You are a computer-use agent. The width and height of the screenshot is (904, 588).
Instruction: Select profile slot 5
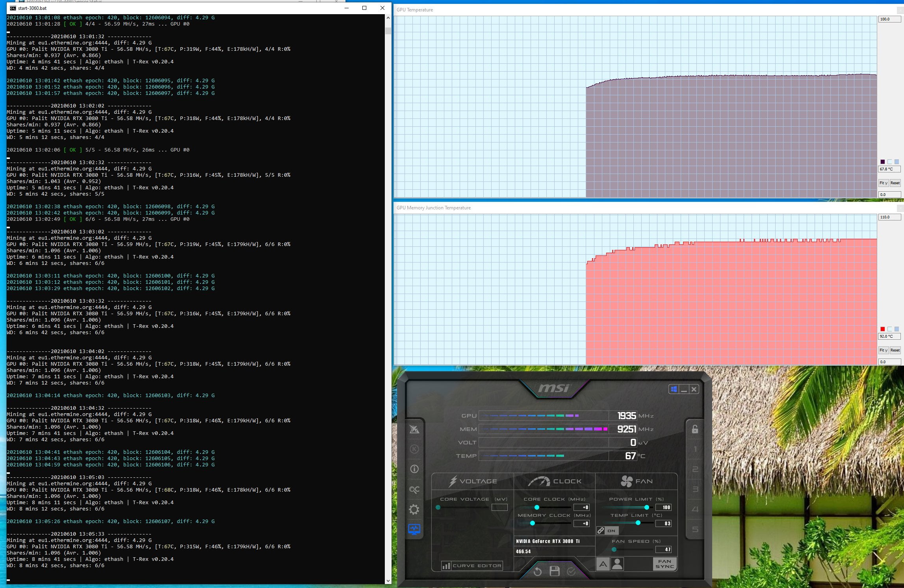[x=695, y=529]
